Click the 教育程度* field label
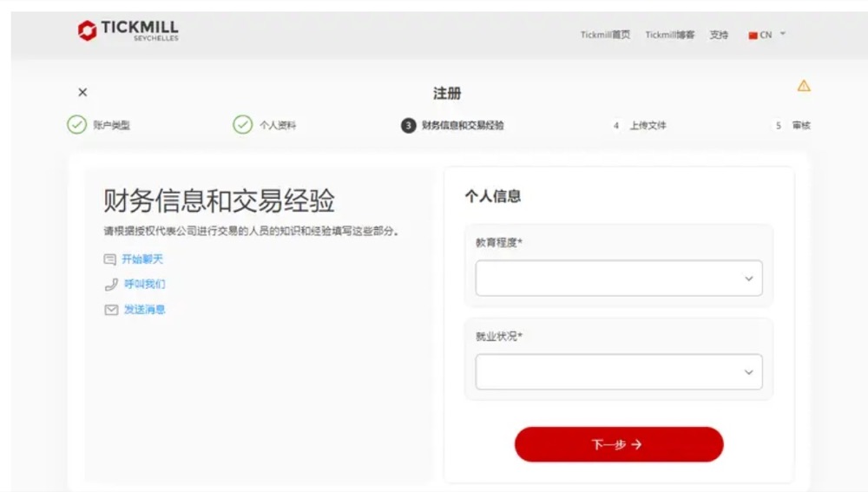 point(499,242)
